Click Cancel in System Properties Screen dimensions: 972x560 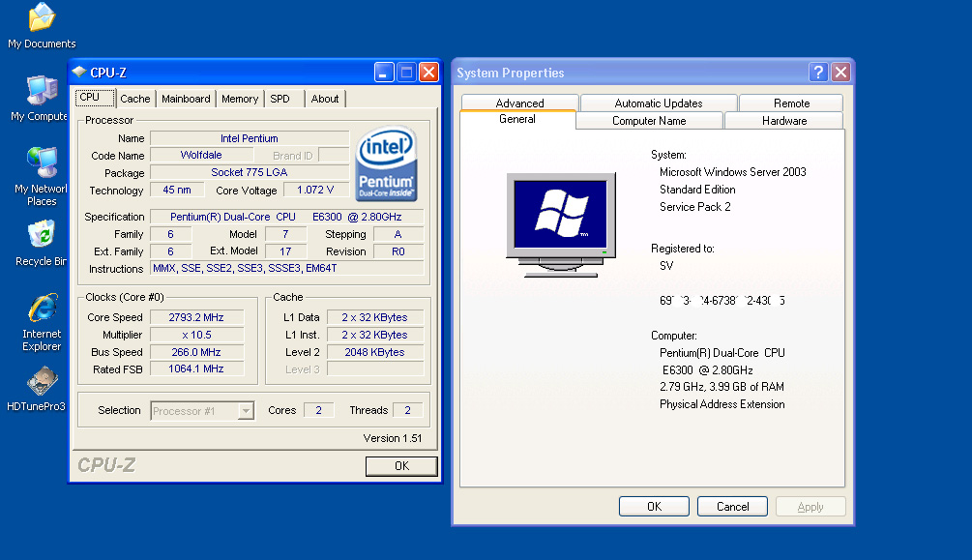coord(732,507)
